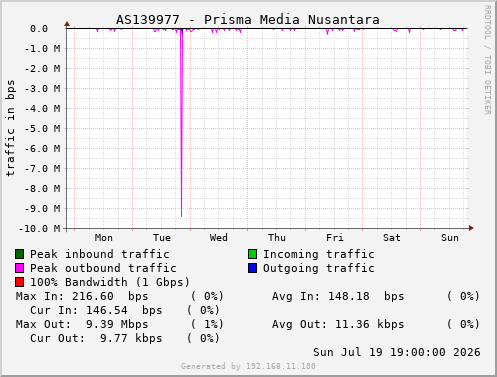Select the graph title AS139977 - Prisma Media Nusantara

point(248,20)
